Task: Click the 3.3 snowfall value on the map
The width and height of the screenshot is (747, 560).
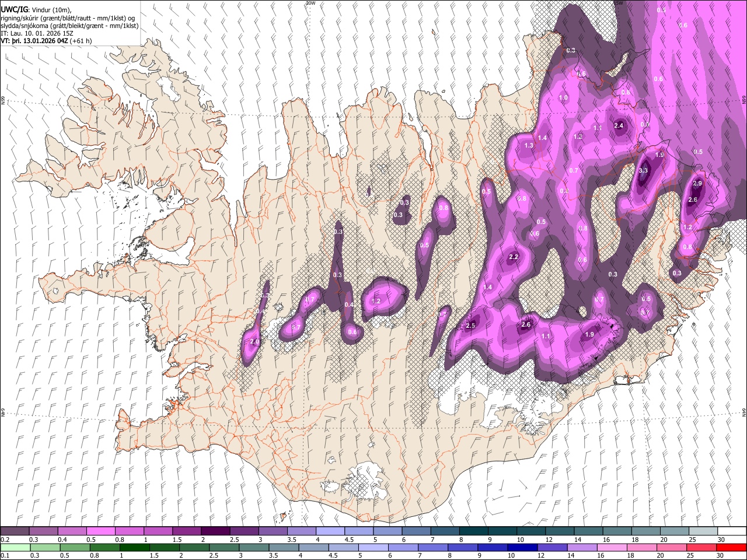Action: pyautogui.click(x=644, y=171)
